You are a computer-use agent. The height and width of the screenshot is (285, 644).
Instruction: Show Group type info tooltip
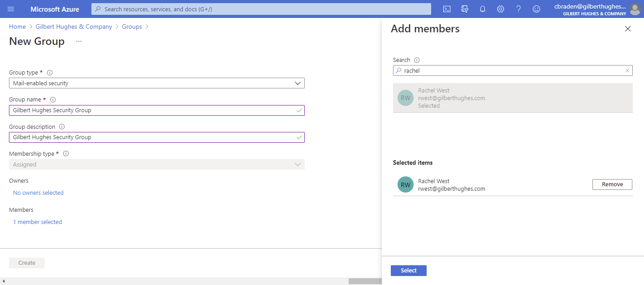coord(50,72)
